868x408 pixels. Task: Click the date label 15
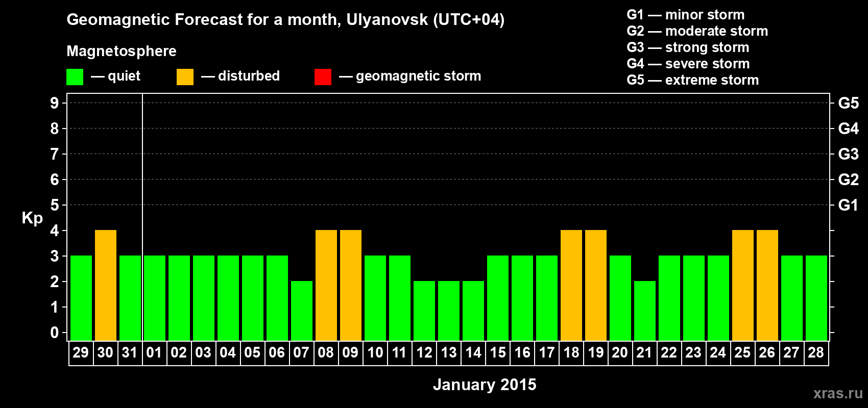pyautogui.click(x=497, y=352)
